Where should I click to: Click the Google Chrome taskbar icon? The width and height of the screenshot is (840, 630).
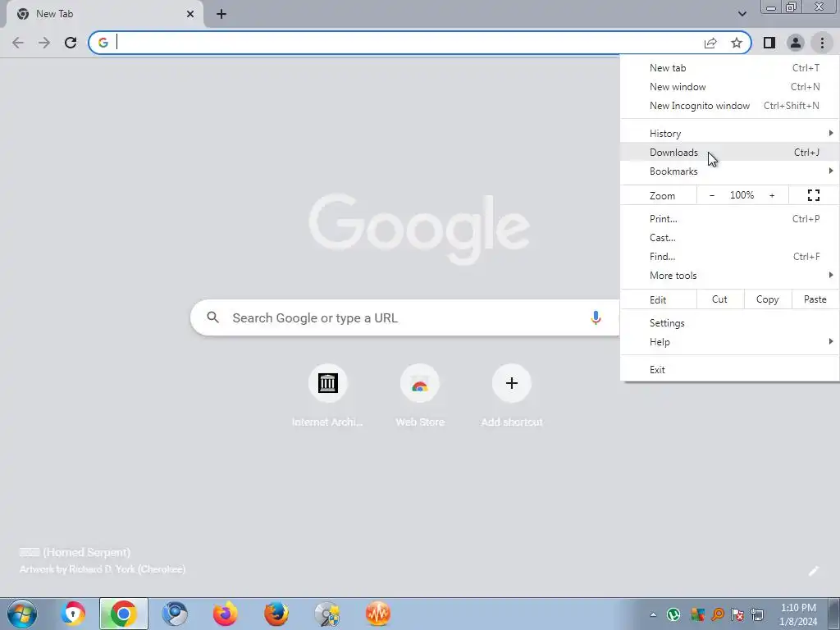pyautogui.click(x=123, y=614)
